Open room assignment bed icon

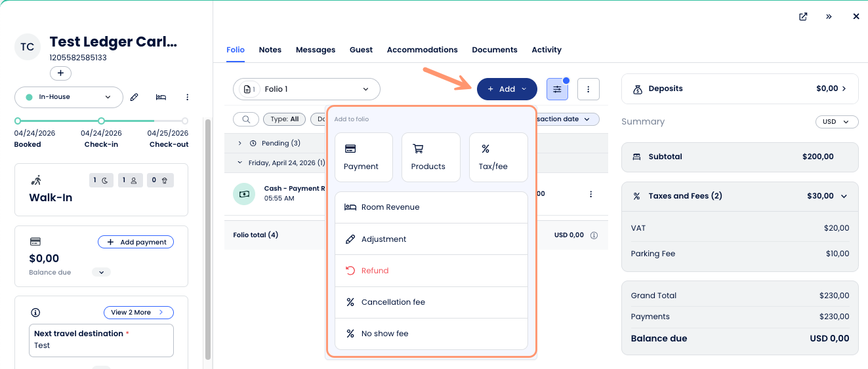(161, 97)
